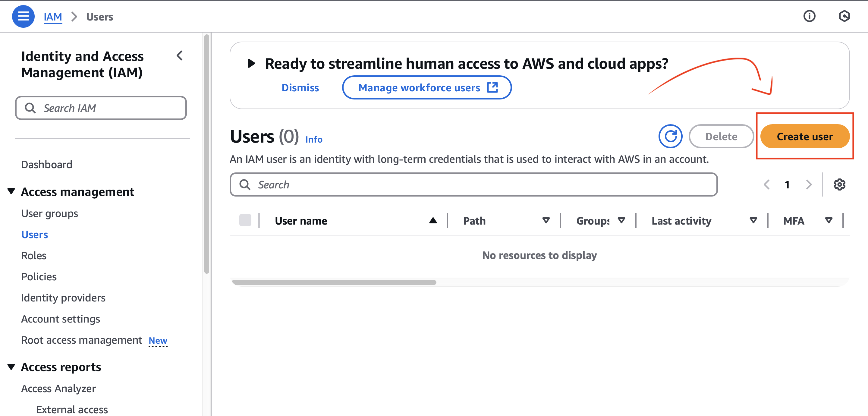Click the external link icon on Manage workforce users

point(492,88)
